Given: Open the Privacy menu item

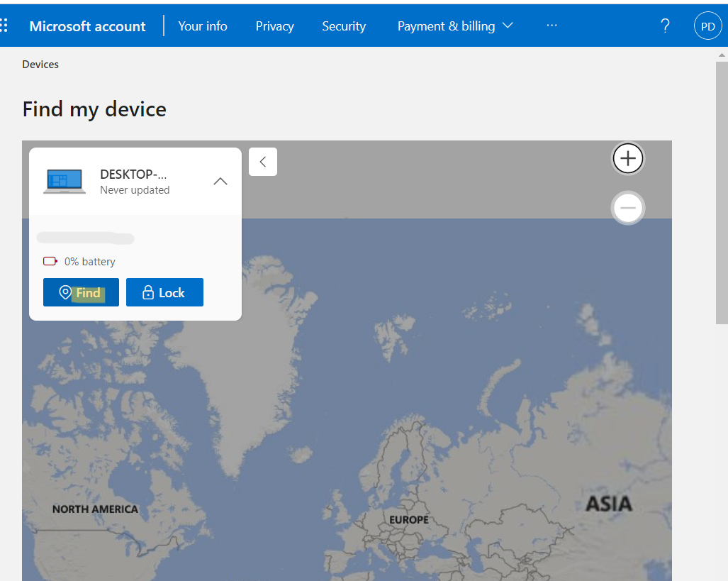Looking at the screenshot, I should click(x=274, y=26).
